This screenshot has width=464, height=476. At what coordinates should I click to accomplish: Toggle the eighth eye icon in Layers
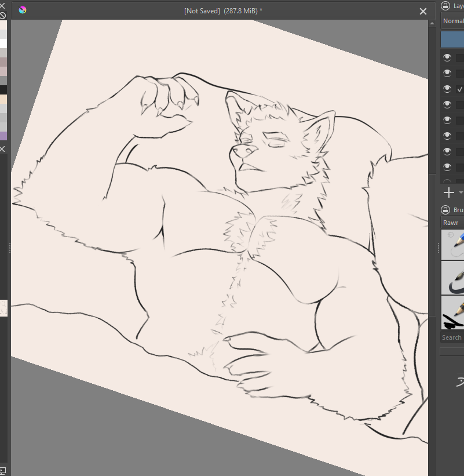pyautogui.click(x=447, y=167)
